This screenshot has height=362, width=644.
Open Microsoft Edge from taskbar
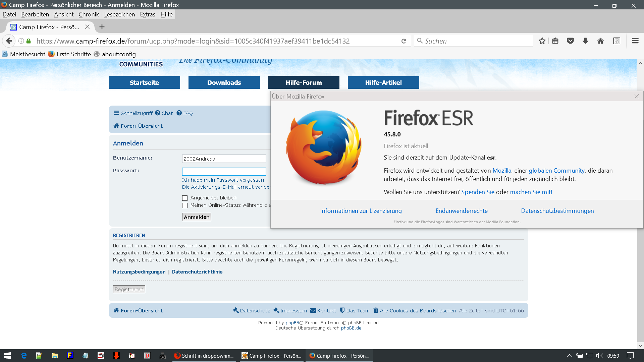click(24, 356)
